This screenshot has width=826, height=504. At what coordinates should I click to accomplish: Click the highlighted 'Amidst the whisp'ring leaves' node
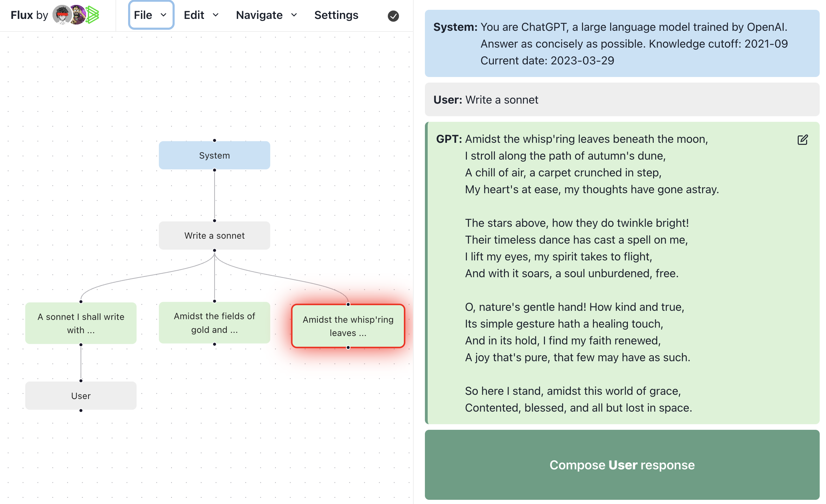[348, 326]
